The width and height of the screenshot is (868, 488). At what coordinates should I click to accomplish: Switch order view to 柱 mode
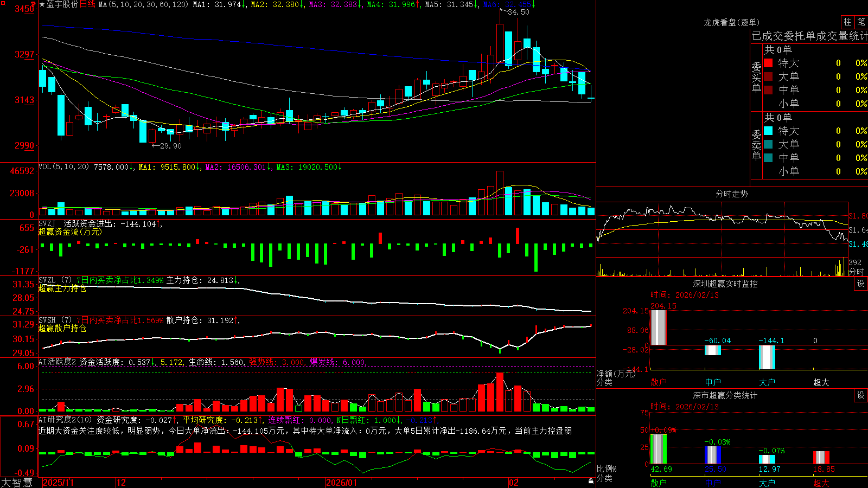[847, 22]
